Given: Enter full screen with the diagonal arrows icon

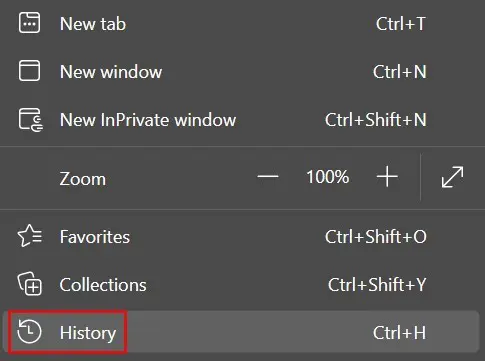Looking at the screenshot, I should 452,177.
